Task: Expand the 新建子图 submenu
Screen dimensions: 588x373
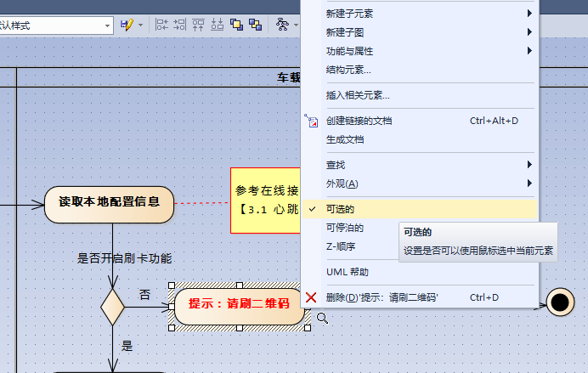Action: tap(420, 32)
